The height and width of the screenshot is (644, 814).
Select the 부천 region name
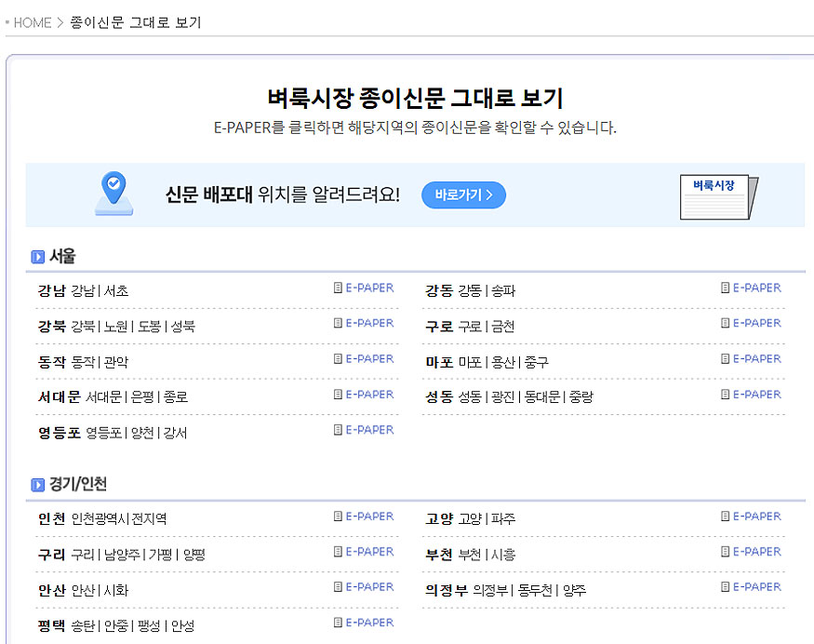coord(439,555)
